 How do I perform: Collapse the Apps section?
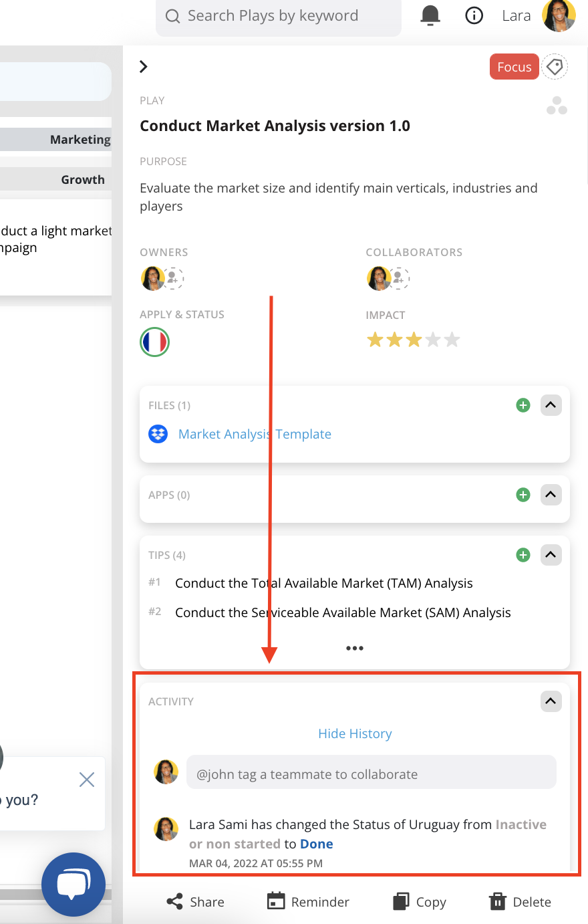tap(551, 495)
